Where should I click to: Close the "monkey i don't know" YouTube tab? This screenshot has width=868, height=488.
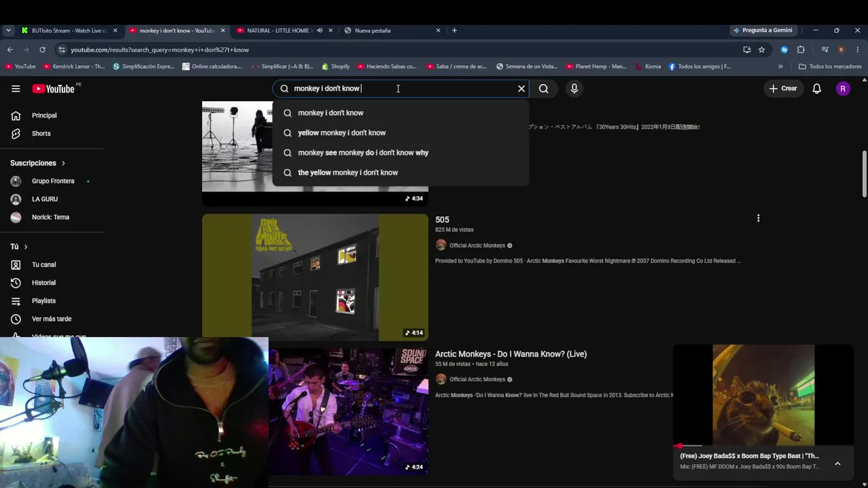click(222, 30)
